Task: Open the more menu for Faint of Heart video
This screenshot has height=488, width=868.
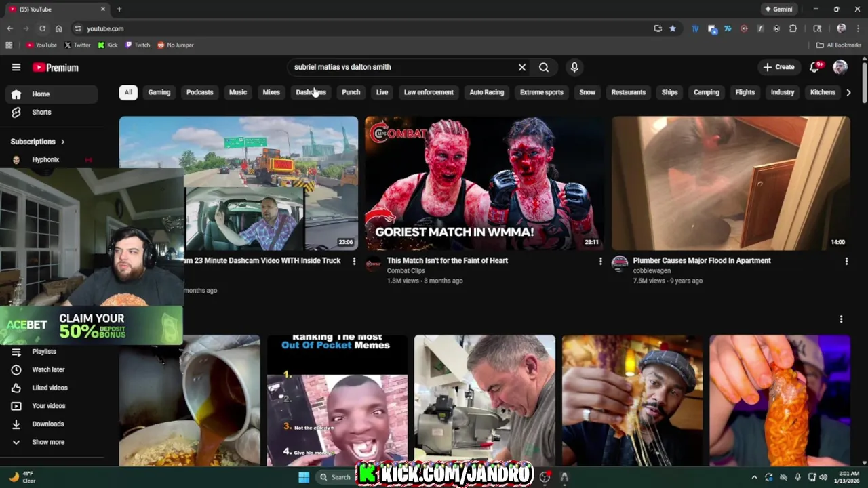Action: pyautogui.click(x=600, y=261)
